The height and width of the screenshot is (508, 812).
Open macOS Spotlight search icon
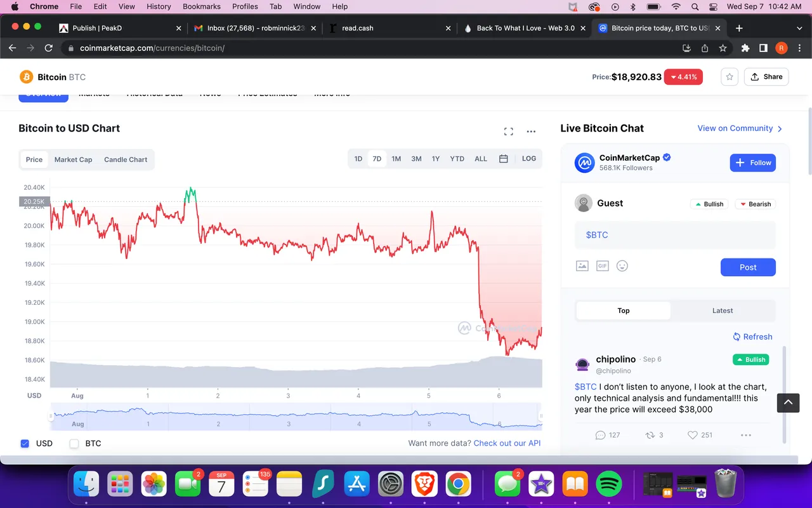click(x=695, y=6)
